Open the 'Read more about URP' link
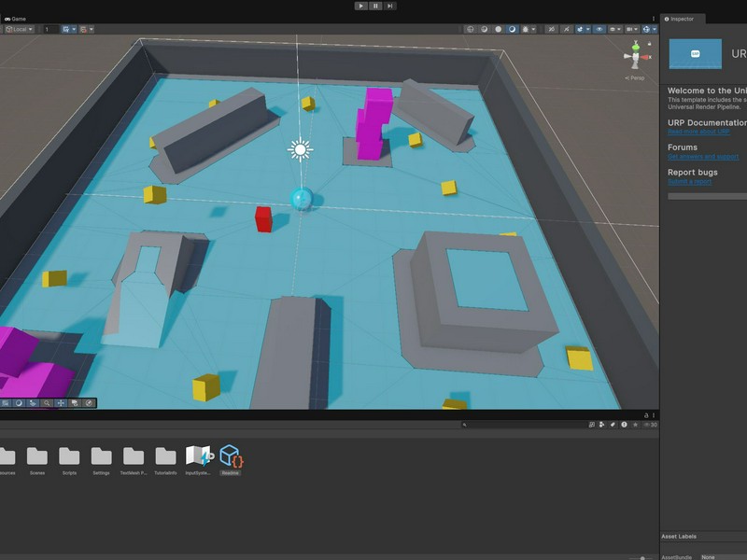 (x=698, y=132)
